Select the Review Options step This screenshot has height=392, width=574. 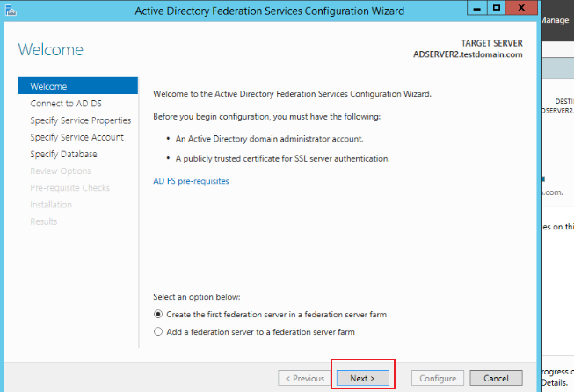point(61,171)
